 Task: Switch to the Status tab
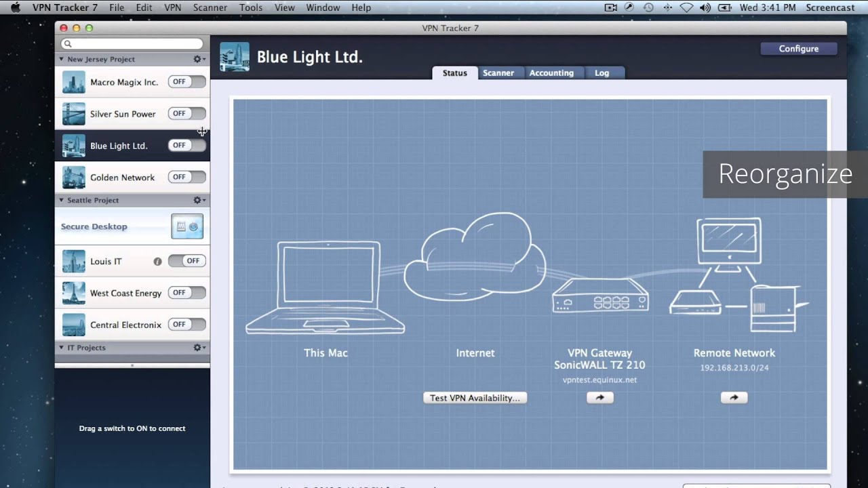[455, 73]
